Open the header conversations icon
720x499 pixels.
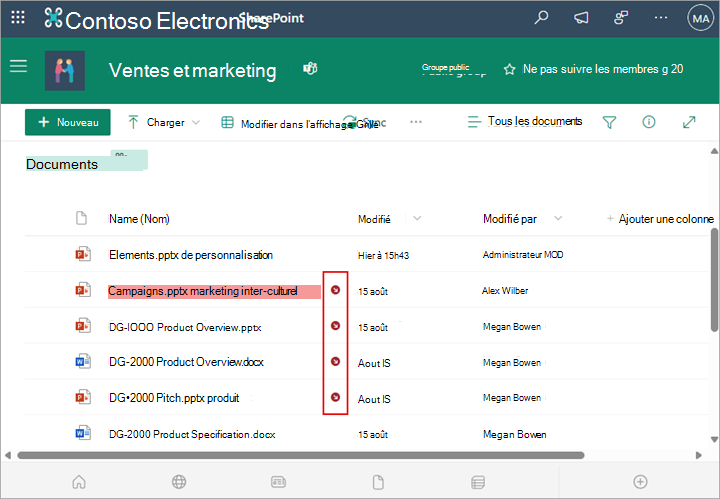coord(621,18)
